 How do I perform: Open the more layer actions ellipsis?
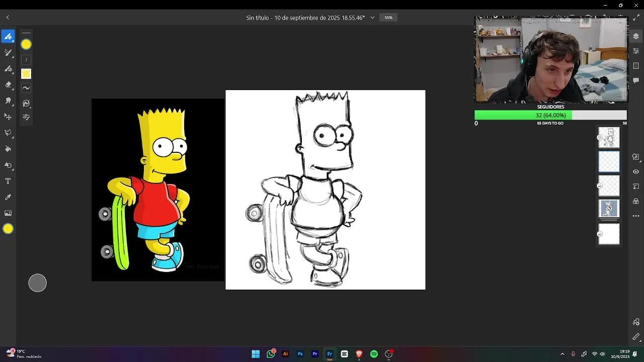click(636, 216)
